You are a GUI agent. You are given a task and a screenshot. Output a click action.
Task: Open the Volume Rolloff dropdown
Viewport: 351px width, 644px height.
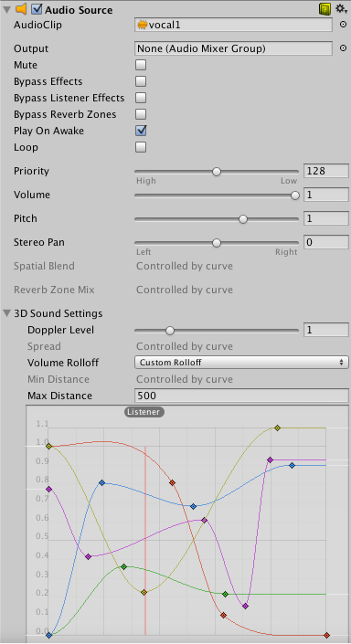[241, 363]
